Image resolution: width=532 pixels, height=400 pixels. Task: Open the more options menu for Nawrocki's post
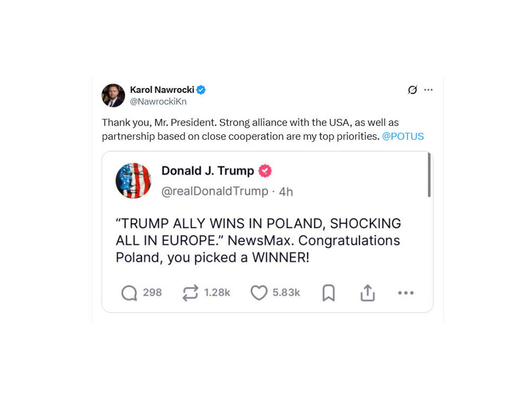tap(428, 90)
